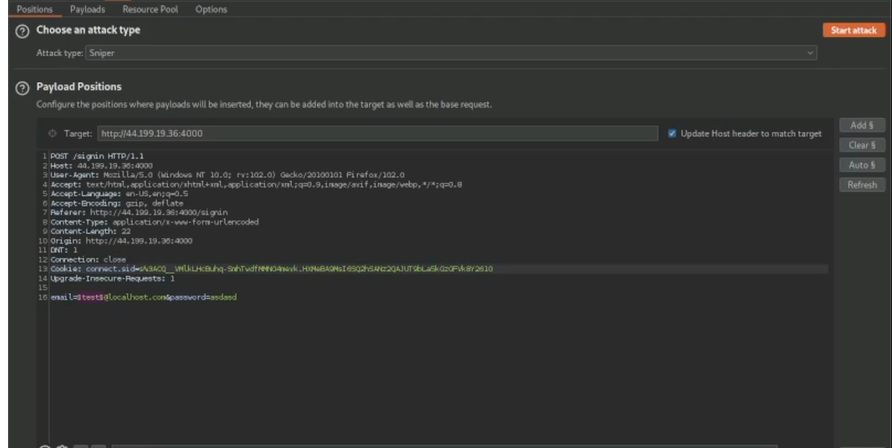This screenshot has height=448, width=892.
Task: Click the POST /signin request line
Action: [90, 156]
